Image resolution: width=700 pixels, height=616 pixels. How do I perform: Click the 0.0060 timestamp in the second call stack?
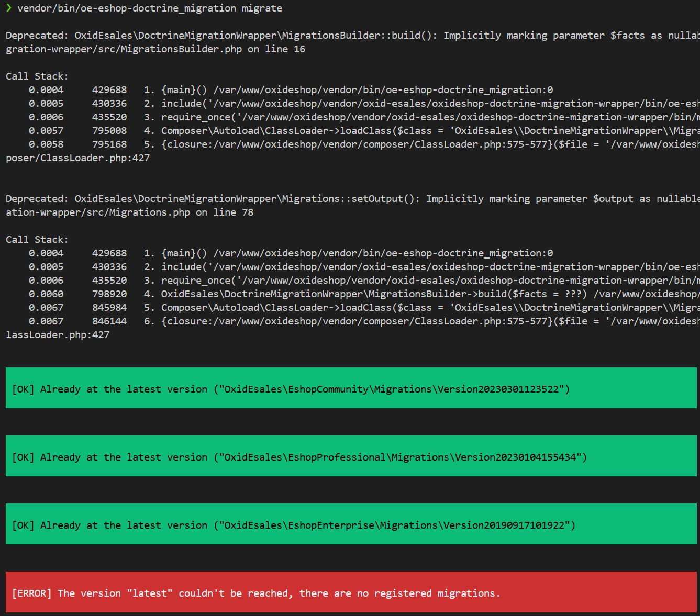click(46, 294)
